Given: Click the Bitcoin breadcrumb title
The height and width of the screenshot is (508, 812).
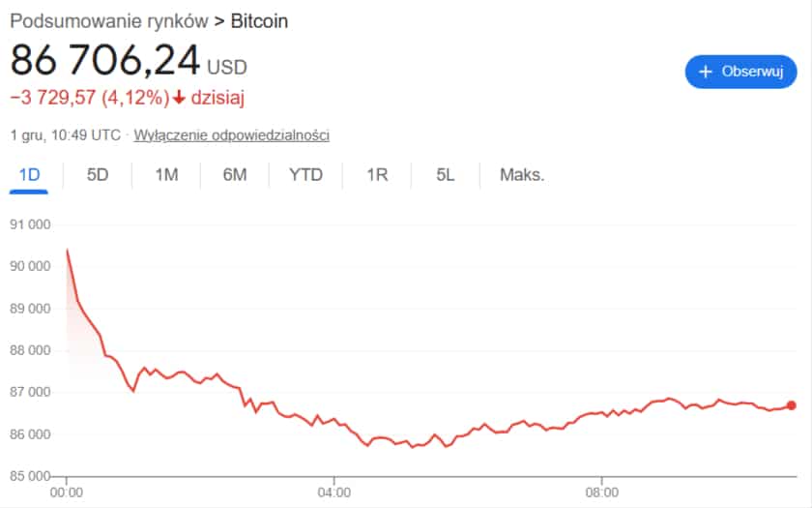Looking at the screenshot, I should pyautogui.click(x=259, y=20).
